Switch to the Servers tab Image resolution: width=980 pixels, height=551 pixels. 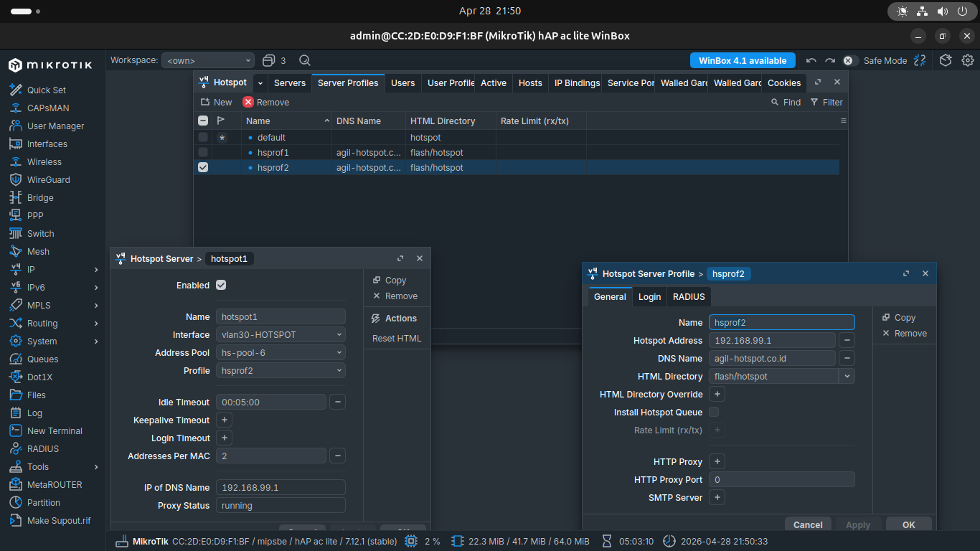(290, 83)
